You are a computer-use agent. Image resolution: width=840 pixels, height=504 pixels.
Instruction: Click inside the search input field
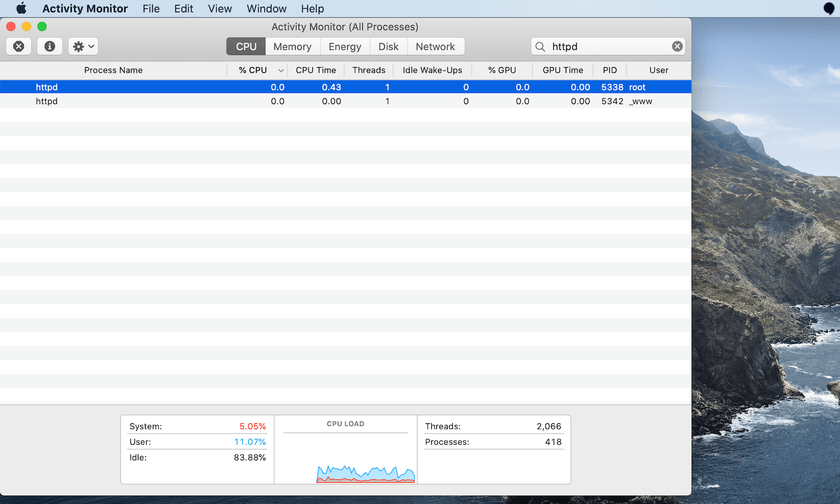point(605,46)
